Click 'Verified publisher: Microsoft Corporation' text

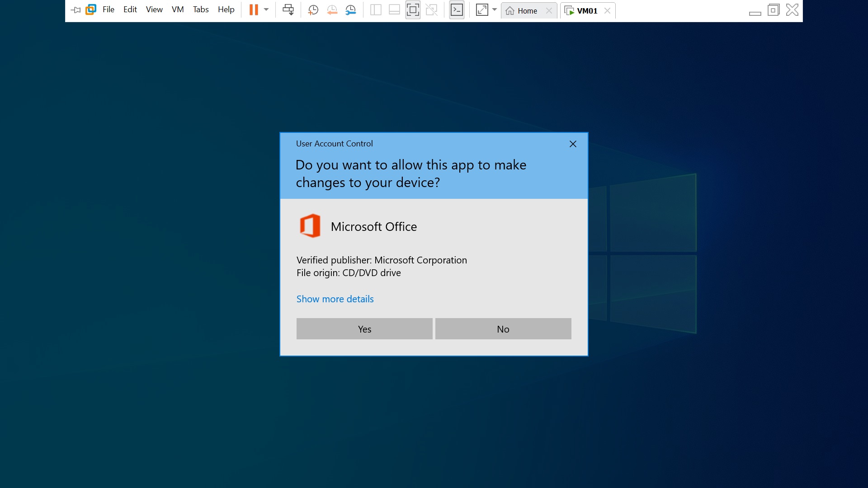point(382,260)
